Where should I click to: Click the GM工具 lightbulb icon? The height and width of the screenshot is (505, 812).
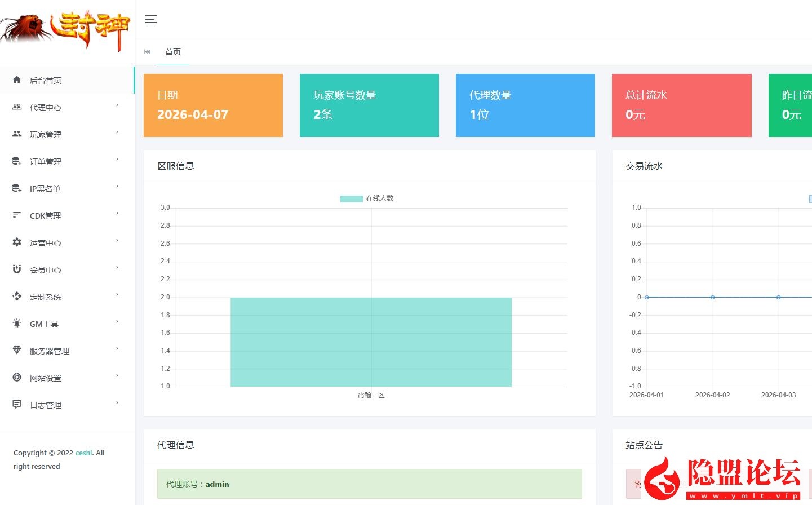click(x=17, y=324)
